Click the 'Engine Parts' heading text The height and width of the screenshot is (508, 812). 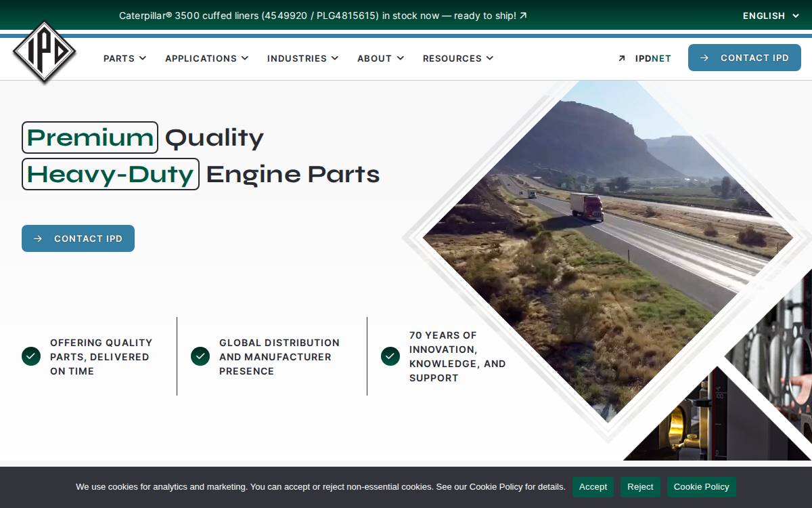tap(293, 174)
